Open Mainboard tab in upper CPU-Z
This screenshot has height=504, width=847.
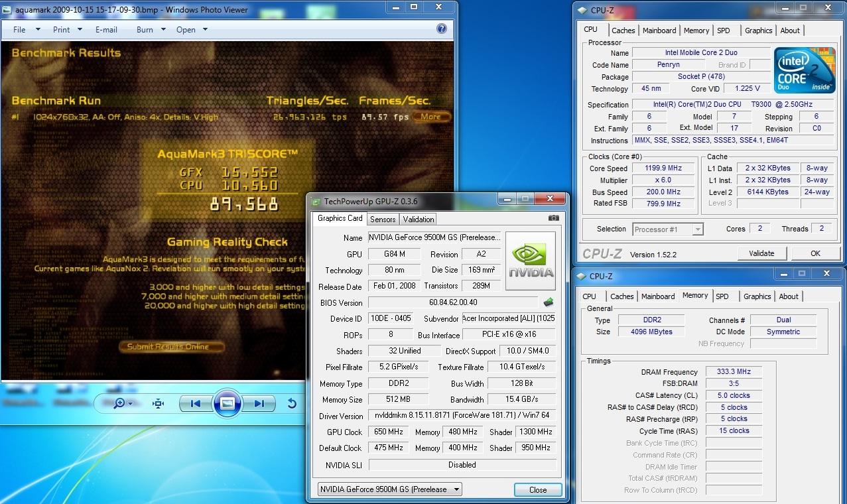point(659,31)
